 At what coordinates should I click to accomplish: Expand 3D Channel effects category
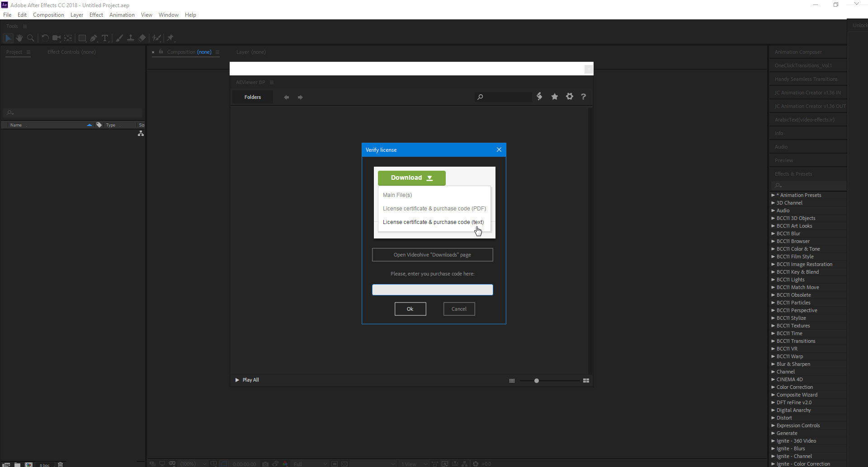click(x=773, y=203)
